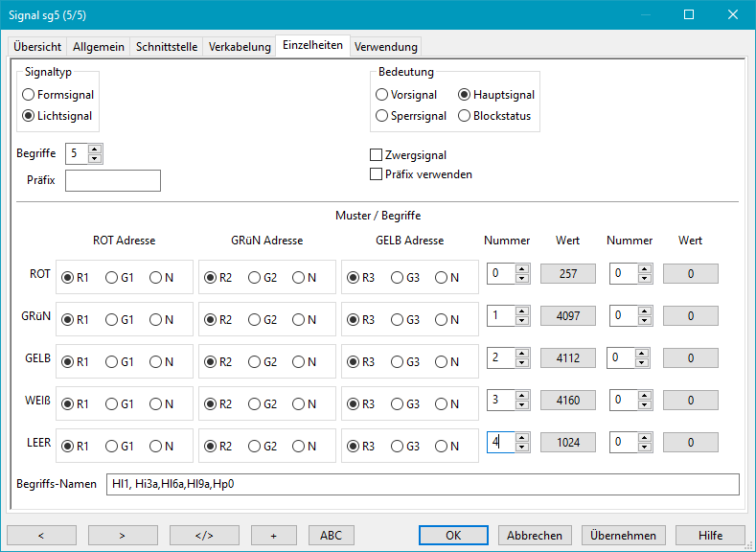Increment the ROT row first Nummer
756x552 pixels.
point(521,269)
